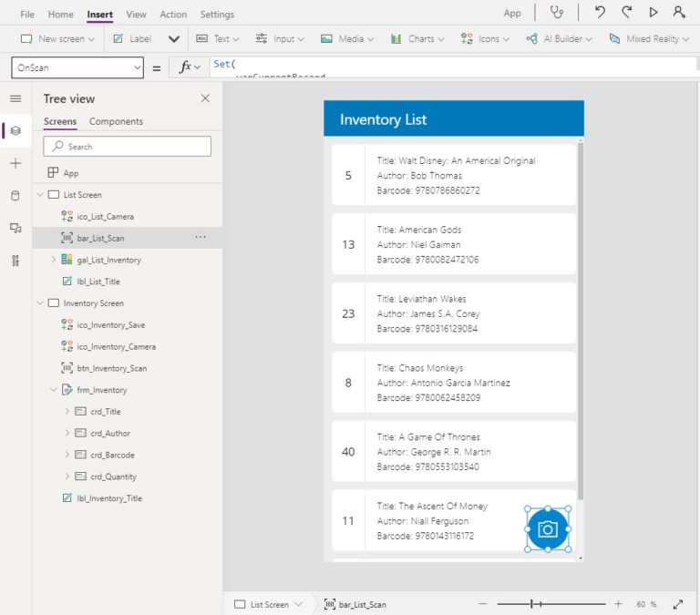Open the View menu
The width and height of the screenshot is (700, 615).
[136, 15]
